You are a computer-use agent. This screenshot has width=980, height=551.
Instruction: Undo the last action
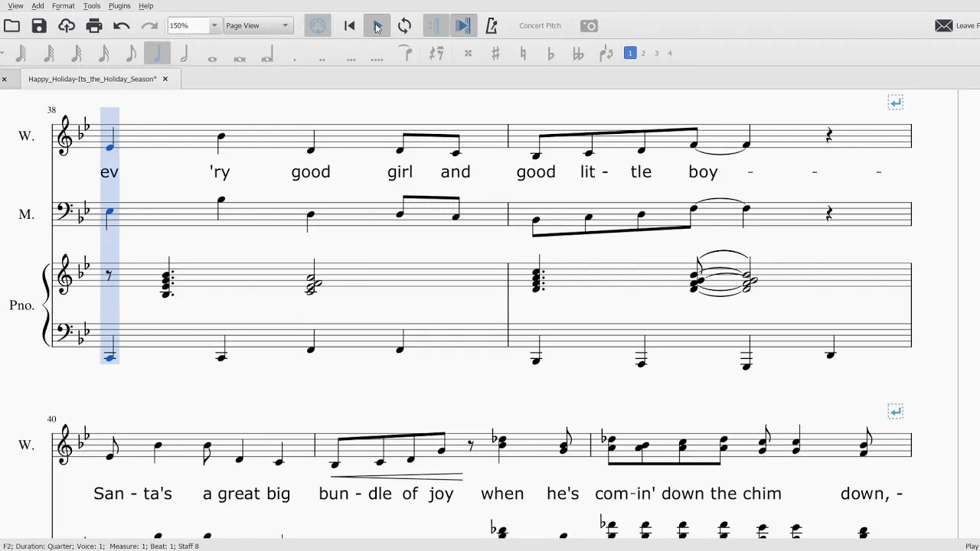click(x=122, y=26)
